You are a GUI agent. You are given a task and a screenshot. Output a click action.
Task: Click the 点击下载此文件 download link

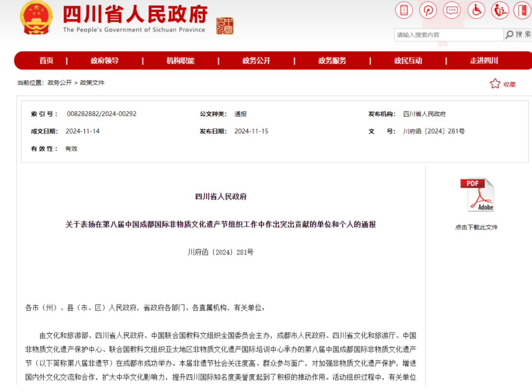click(477, 227)
